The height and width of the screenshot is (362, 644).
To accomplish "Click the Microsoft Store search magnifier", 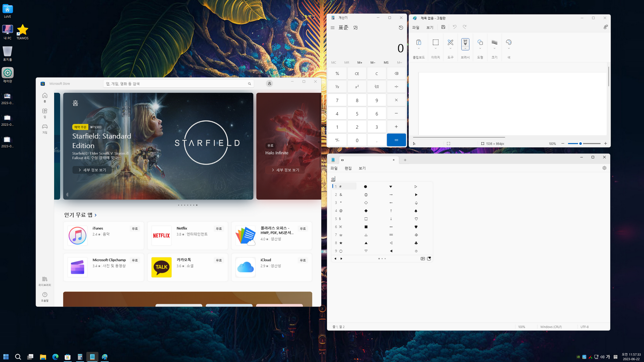I will coord(249,84).
